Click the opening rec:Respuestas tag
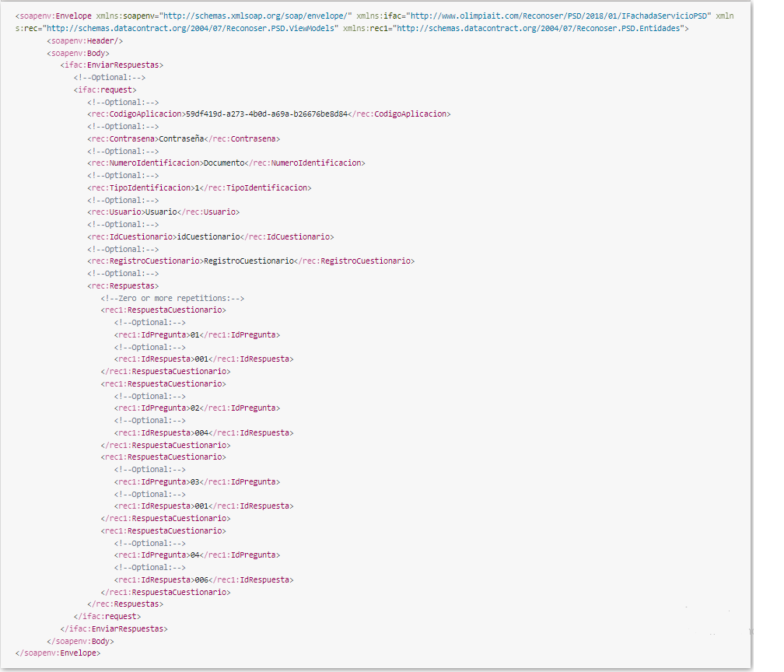Screen dimensions: 784x672 point(123,285)
